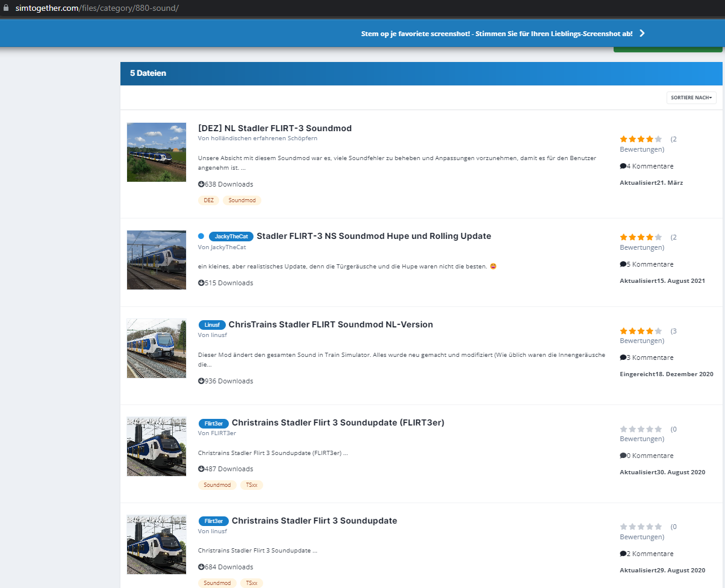Click download icon next to 515 Downloads

pos(201,283)
